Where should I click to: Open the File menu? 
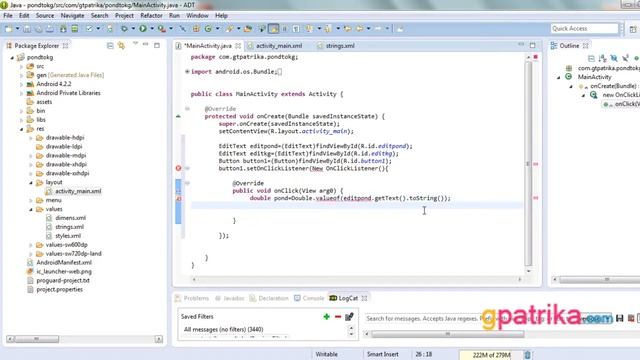8,16
